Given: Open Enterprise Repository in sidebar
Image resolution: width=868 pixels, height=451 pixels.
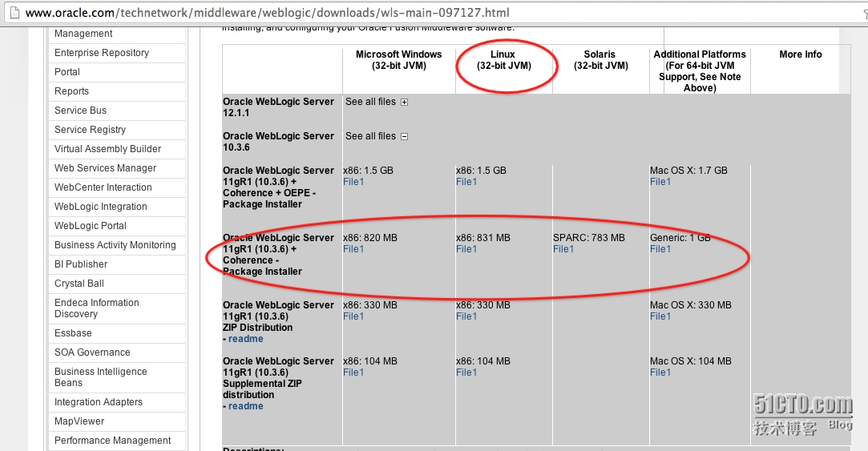Looking at the screenshot, I should (x=101, y=53).
